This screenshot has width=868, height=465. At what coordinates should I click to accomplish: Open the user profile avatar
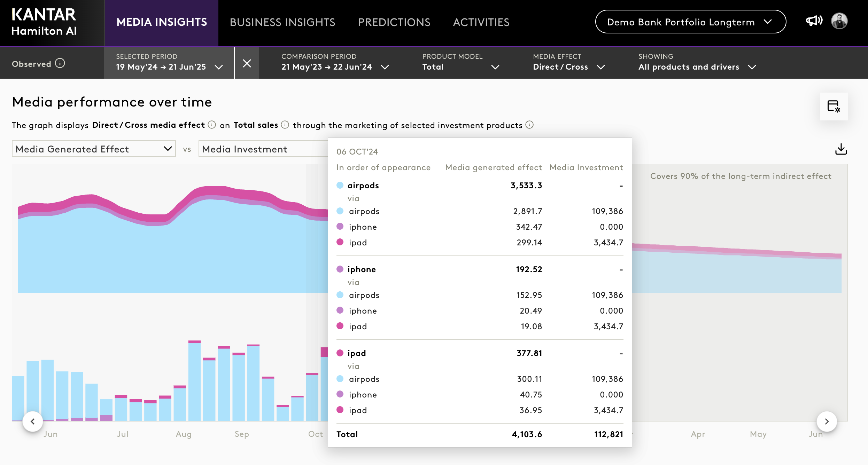coord(839,22)
